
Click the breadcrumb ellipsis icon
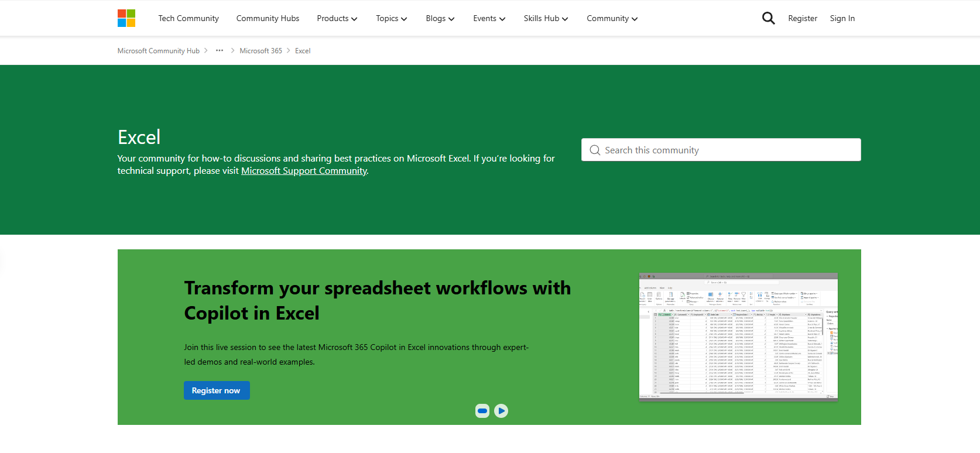click(220, 51)
